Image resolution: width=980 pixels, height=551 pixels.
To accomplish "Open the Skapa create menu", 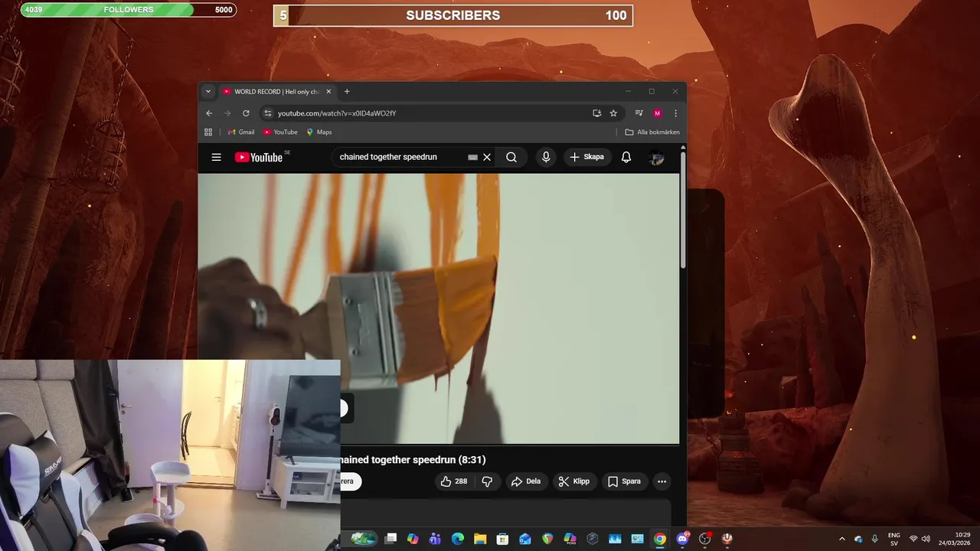I will (x=587, y=157).
